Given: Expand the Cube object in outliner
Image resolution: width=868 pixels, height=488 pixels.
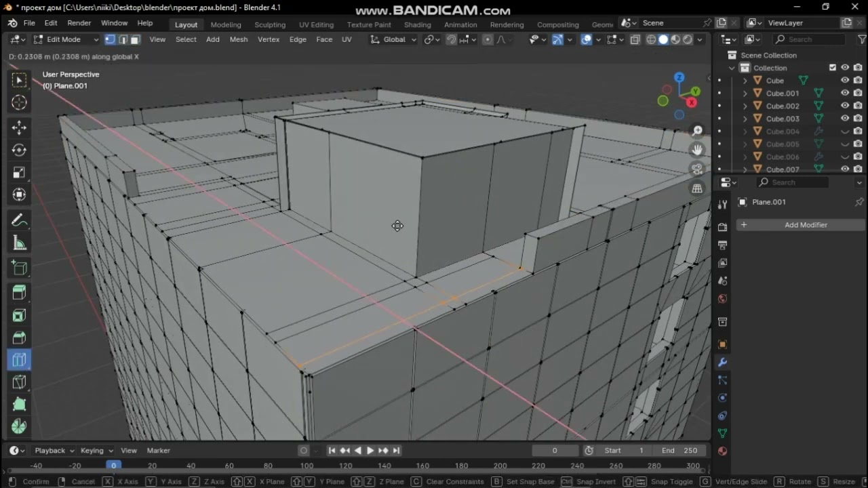Looking at the screenshot, I should tap(745, 81).
